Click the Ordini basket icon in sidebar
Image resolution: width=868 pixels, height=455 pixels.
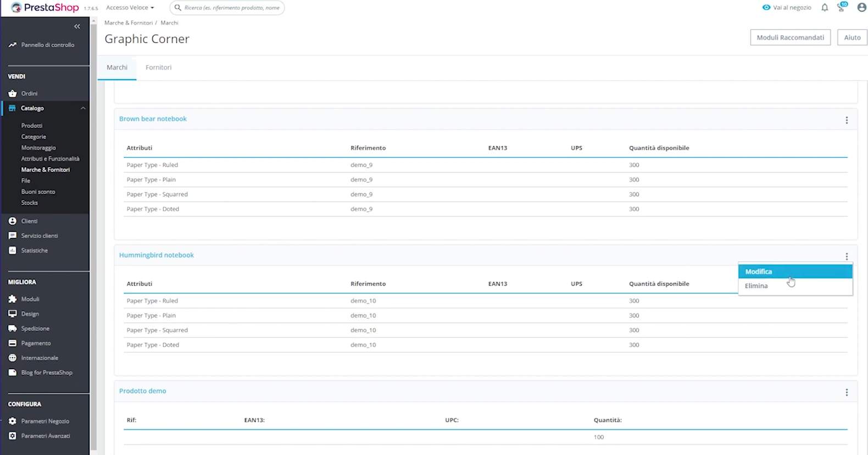[13, 93]
